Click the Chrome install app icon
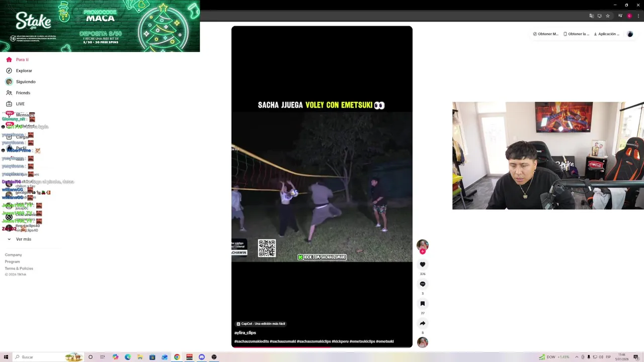 tap(599, 16)
